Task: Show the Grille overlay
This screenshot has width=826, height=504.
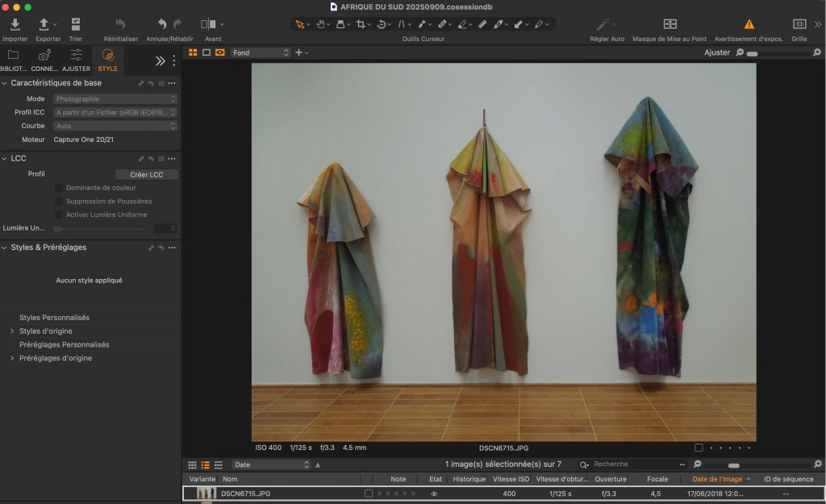Action: coord(799,25)
